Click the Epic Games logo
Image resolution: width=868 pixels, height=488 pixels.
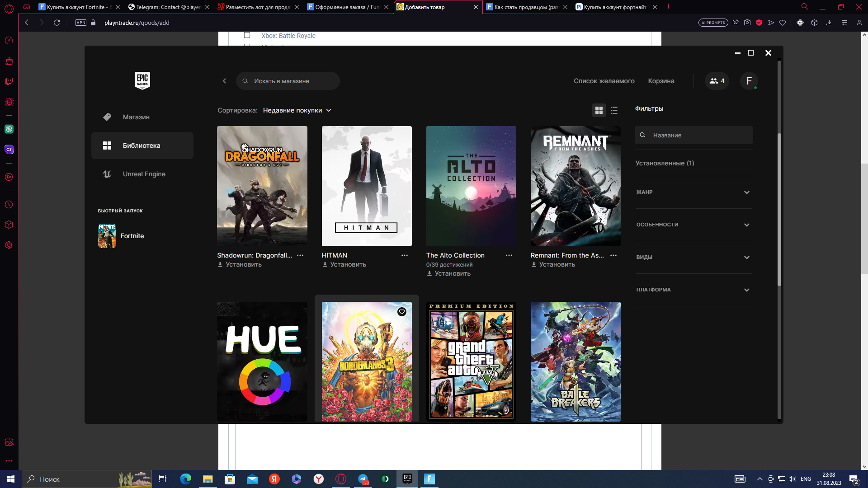pos(142,80)
